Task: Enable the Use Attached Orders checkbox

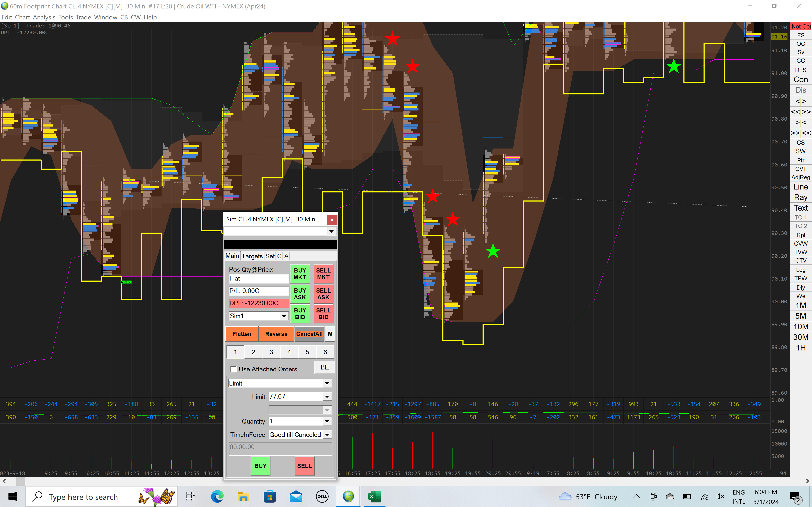Action: pyautogui.click(x=233, y=369)
